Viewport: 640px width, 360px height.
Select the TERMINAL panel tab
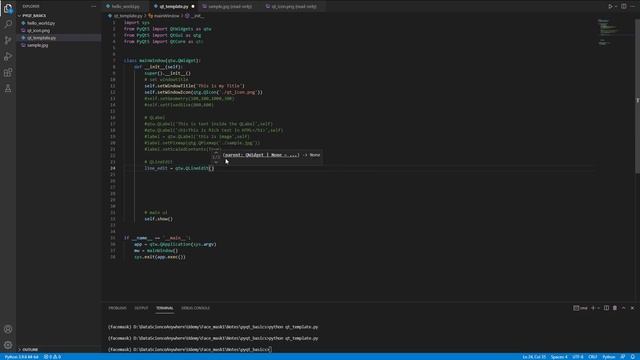(x=165, y=308)
